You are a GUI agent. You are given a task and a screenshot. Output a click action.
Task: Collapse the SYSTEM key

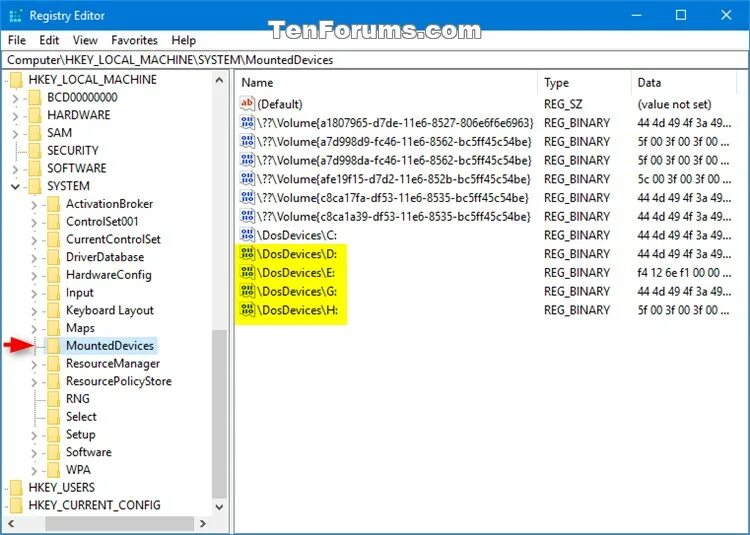coord(15,186)
